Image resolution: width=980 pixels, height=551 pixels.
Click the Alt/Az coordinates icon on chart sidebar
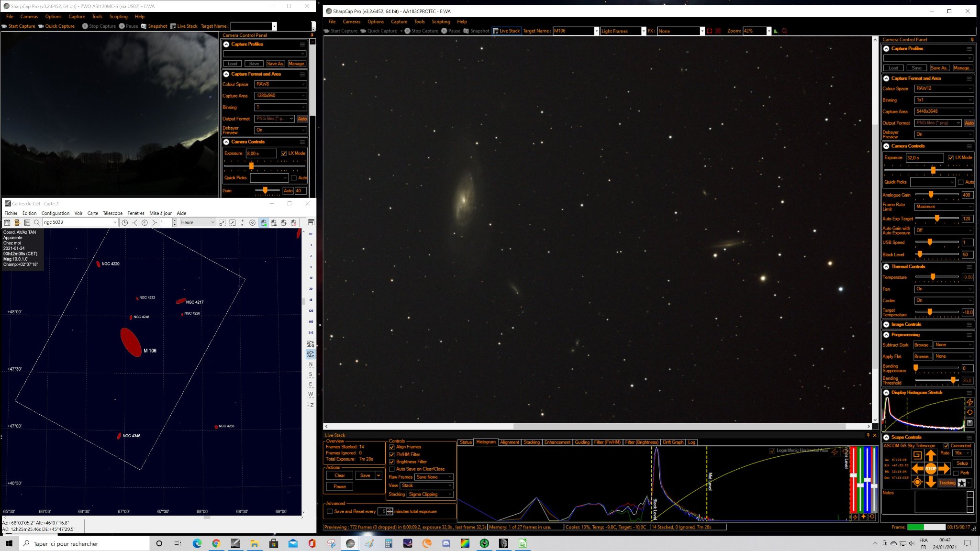[311, 354]
